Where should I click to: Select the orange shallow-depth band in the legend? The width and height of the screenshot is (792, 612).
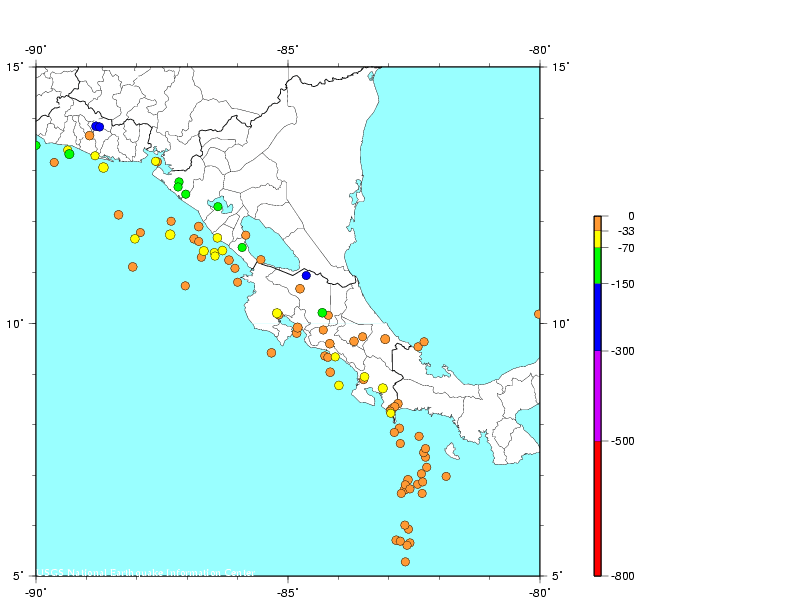click(x=597, y=223)
